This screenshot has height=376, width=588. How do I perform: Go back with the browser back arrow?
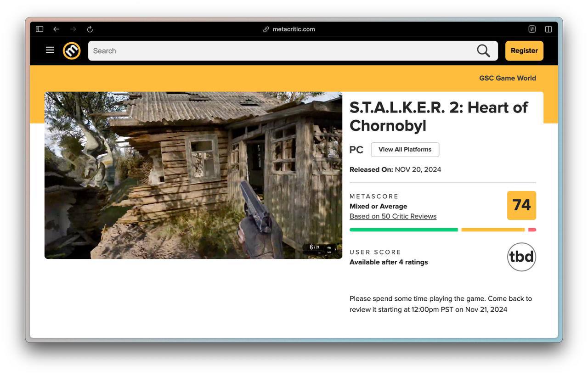click(x=56, y=29)
